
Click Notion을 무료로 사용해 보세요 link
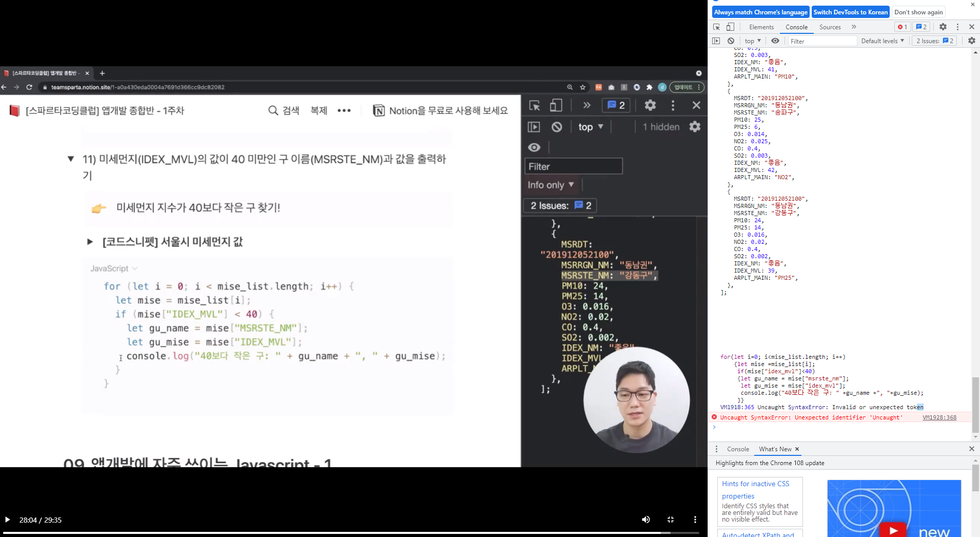click(440, 110)
